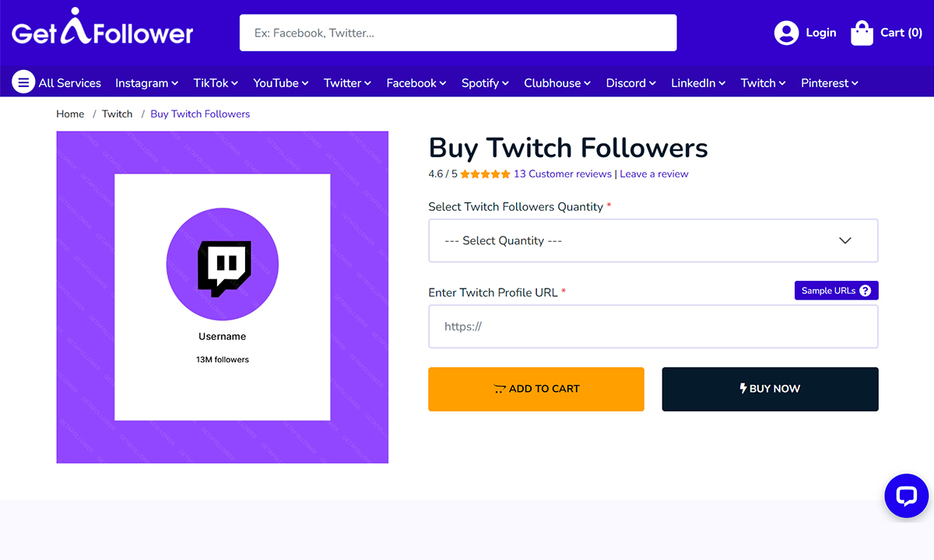The width and height of the screenshot is (934, 560).
Task: Open the Spotify services menu
Action: point(484,82)
